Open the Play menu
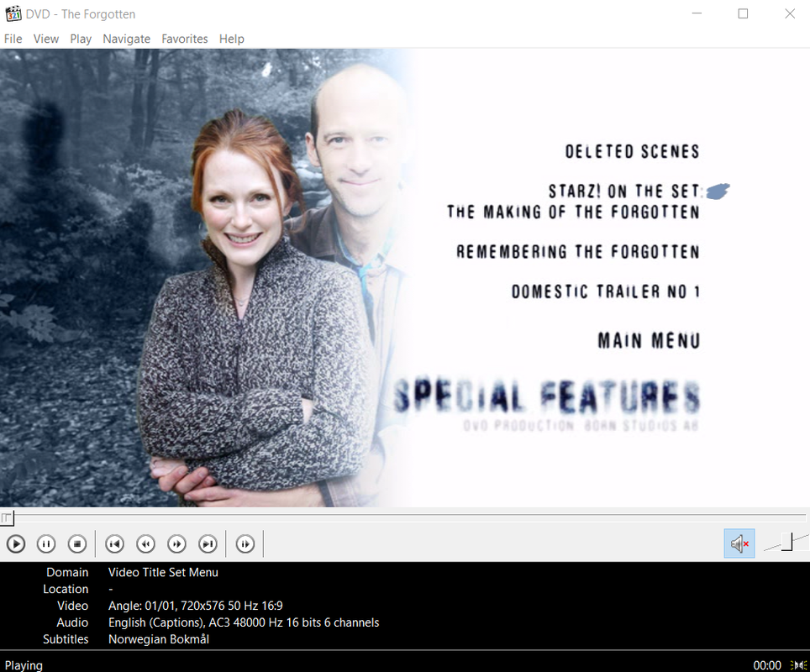Screen dimensions: 810x672 [x=81, y=39]
